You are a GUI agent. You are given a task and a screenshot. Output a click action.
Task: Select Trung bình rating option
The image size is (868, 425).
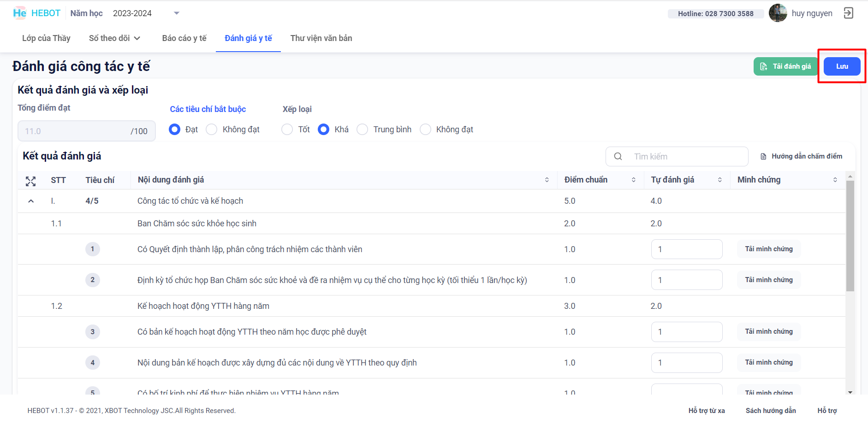tap(363, 130)
